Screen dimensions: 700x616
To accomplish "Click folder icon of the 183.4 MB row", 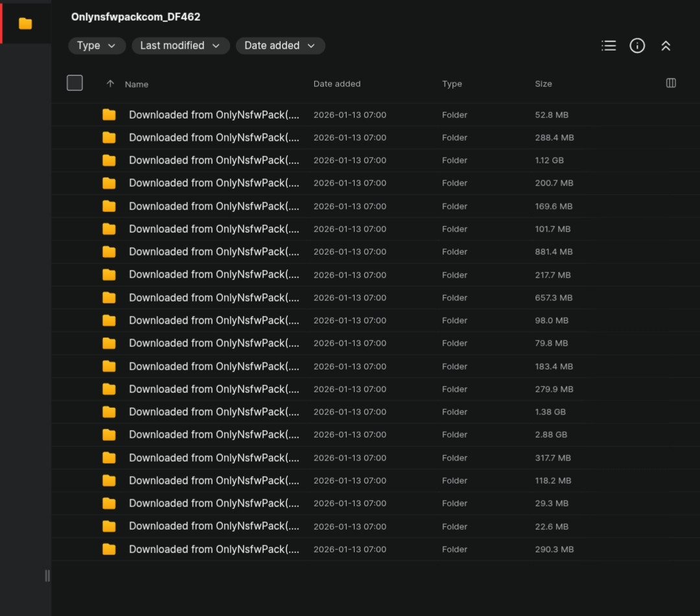I will click(109, 367).
